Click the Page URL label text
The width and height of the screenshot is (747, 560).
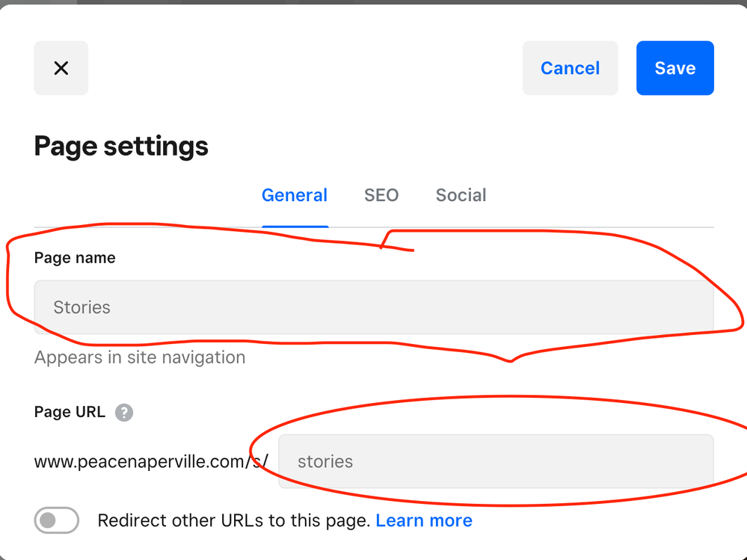pos(70,412)
